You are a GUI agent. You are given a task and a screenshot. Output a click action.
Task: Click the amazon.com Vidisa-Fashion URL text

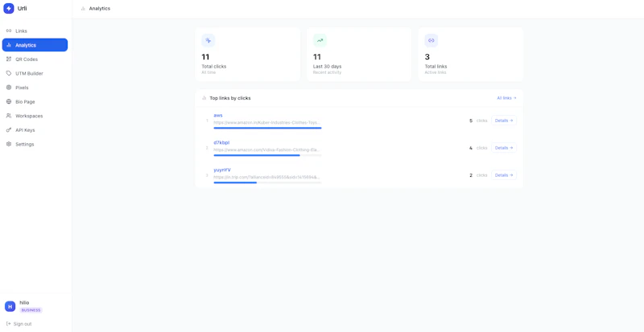pos(267,150)
